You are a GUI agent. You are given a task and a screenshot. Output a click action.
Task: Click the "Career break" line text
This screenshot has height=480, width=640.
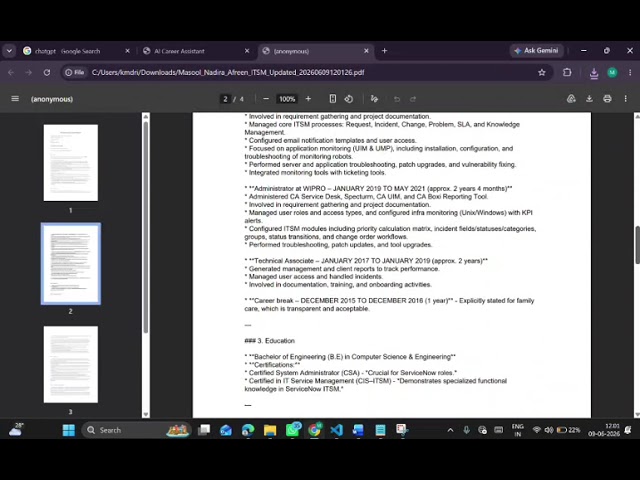tap(389, 304)
